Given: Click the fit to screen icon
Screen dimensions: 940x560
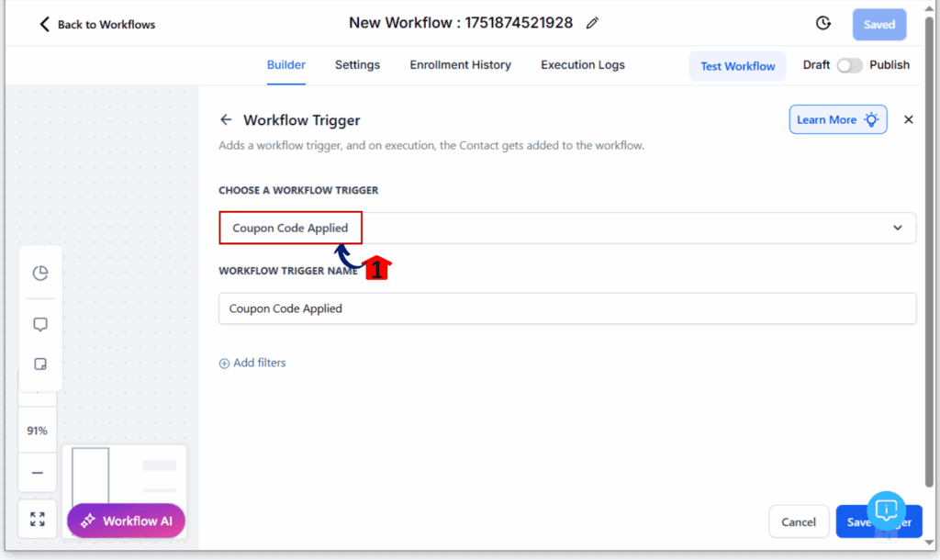Looking at the screenshot, I should tap(37, 519).
